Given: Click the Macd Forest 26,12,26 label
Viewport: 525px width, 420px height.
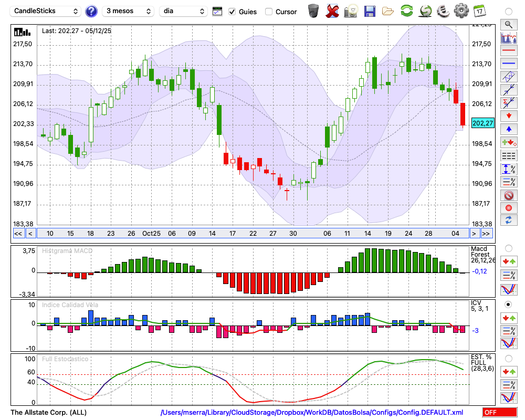Looking at the screenshot, I should pos(482,255).
